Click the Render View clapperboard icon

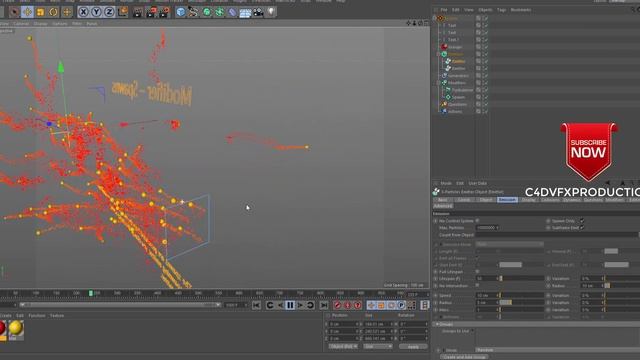point(138,12)
